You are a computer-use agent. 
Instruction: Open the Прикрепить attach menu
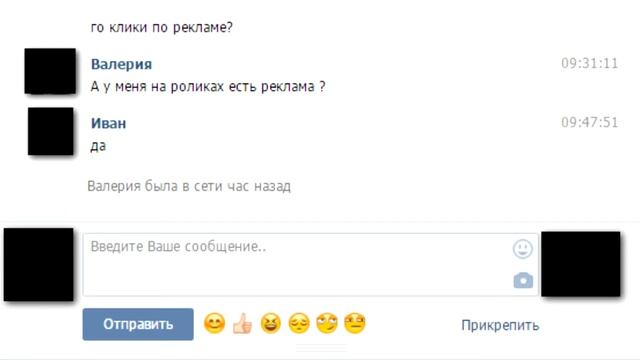click(500, 325)
